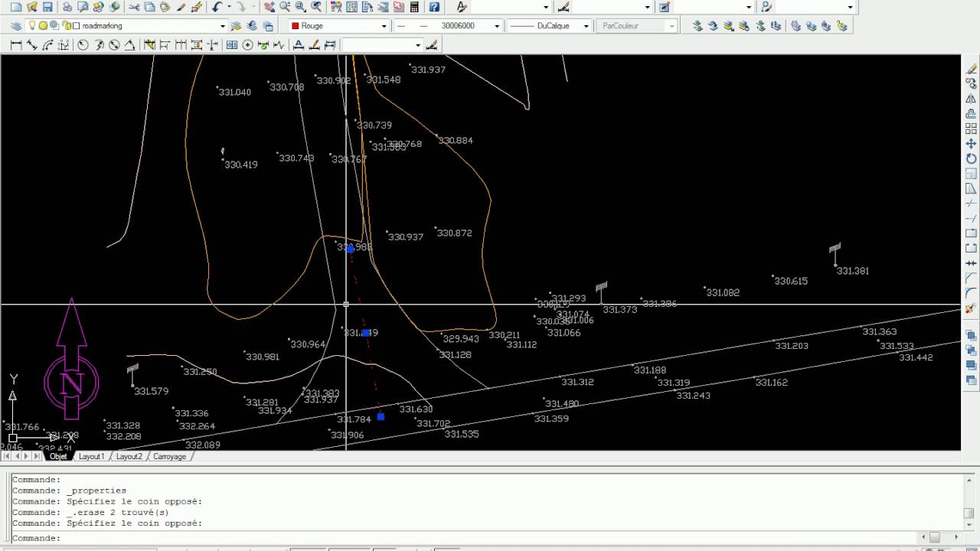The width and height of the screenshot is (980, 551).
Task: Select the Linear dimension tool
Action: coord(16,45)
